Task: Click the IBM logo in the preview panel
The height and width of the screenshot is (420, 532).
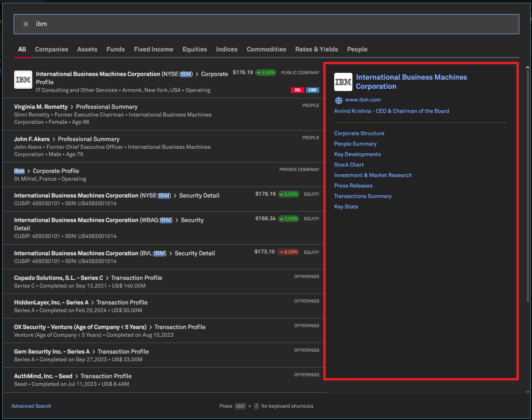Action: (x=343, y=82)
